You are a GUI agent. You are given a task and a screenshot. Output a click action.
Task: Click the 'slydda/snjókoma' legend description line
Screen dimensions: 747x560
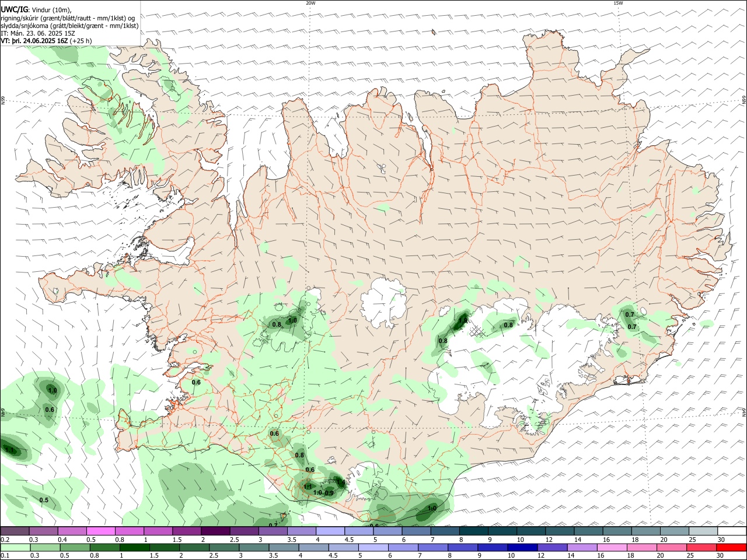point(69,26)
